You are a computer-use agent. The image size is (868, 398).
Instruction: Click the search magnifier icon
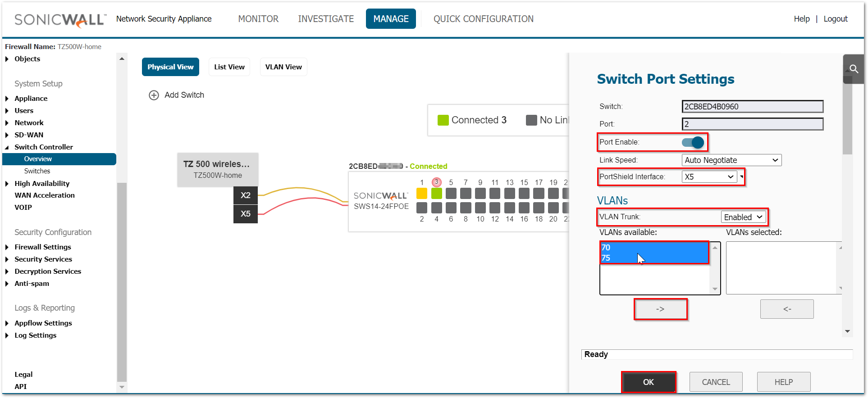coord(854,69)
